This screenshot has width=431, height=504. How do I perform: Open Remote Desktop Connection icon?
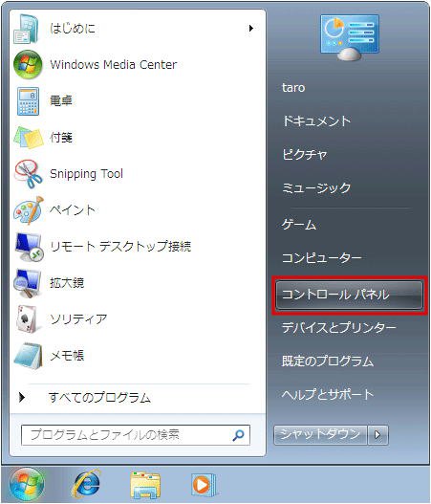coord(29,247)
